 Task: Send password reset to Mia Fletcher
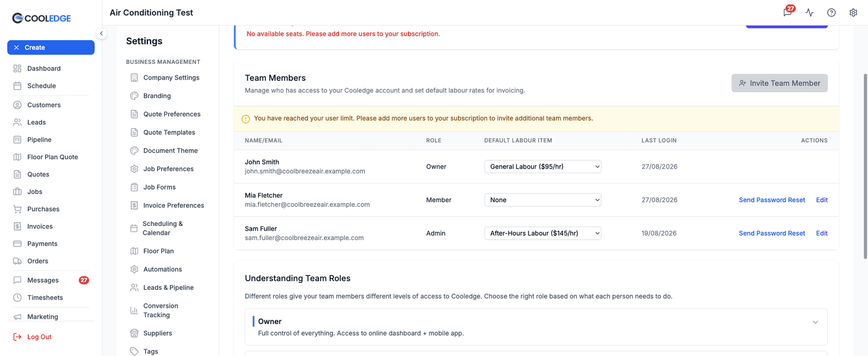(x=771, y=200)
